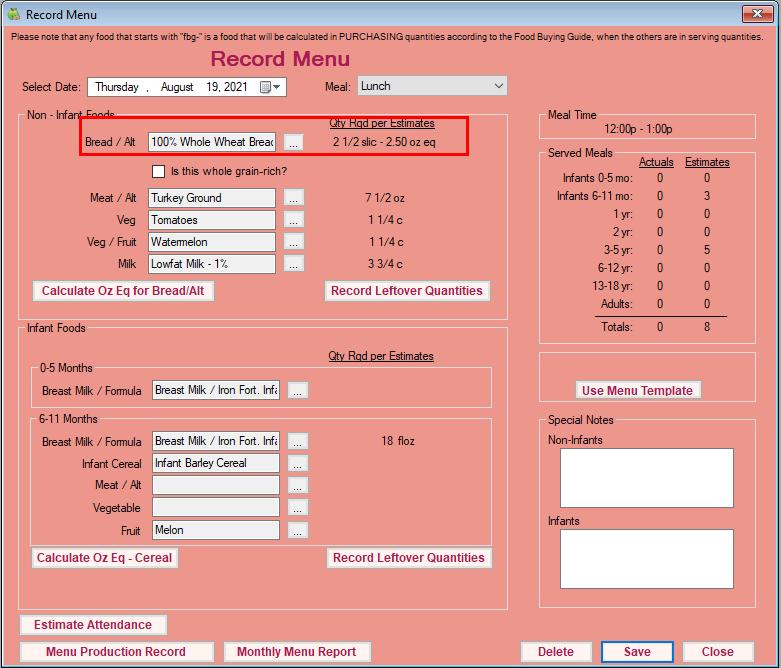This screenshot has width=781, height=668.
Task: Click the 'Estimates' column header
Action: pyautogui.click(x=707, y=162)
